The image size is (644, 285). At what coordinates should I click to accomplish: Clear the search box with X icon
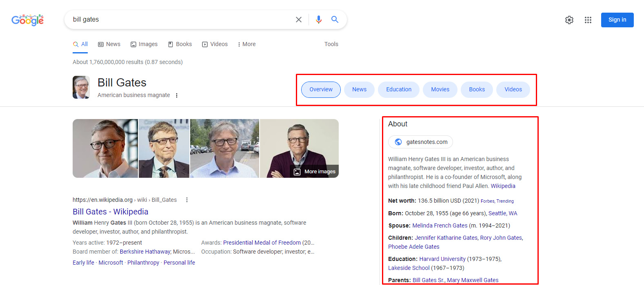coord(299,20)
